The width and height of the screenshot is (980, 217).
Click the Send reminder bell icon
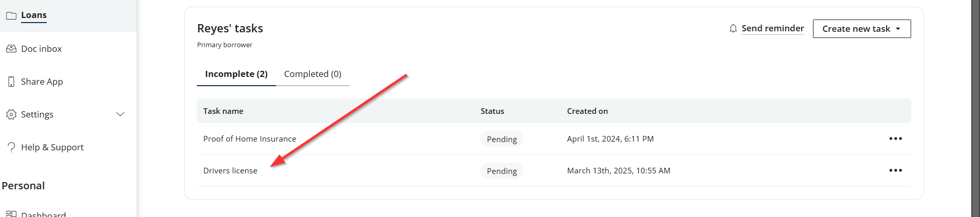pos(733,28)
